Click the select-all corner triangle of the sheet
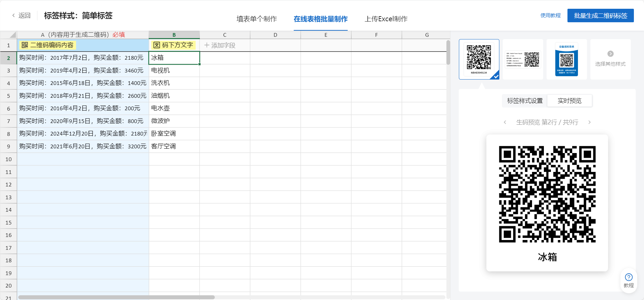 [13, 35]
